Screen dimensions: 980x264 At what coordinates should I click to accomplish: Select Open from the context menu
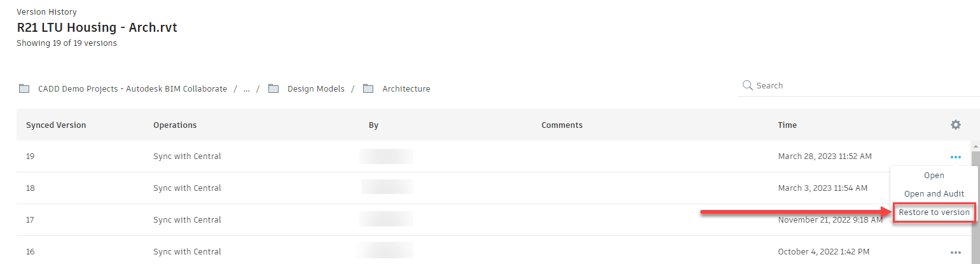[x=934, y=176]
